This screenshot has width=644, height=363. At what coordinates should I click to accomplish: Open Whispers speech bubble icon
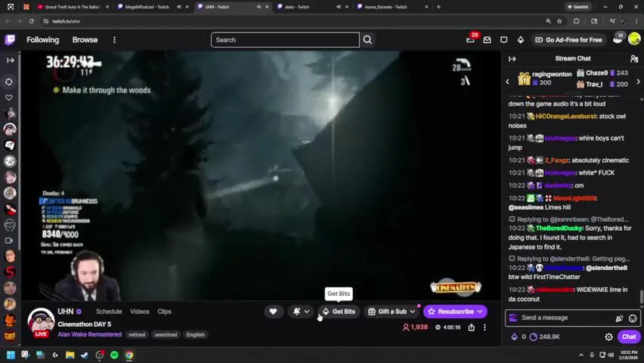(503, 40)
